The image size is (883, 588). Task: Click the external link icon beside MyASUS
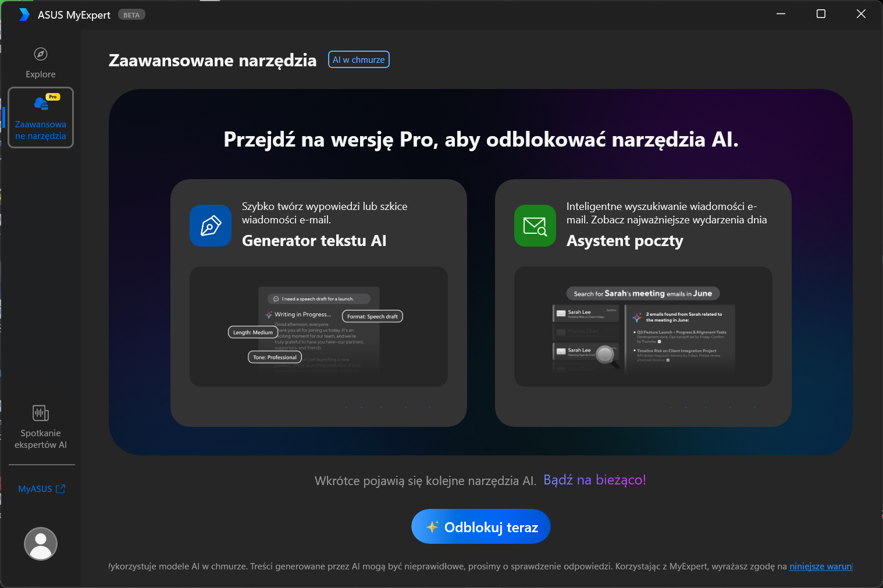pyautogui.click(x=60, y=489)
